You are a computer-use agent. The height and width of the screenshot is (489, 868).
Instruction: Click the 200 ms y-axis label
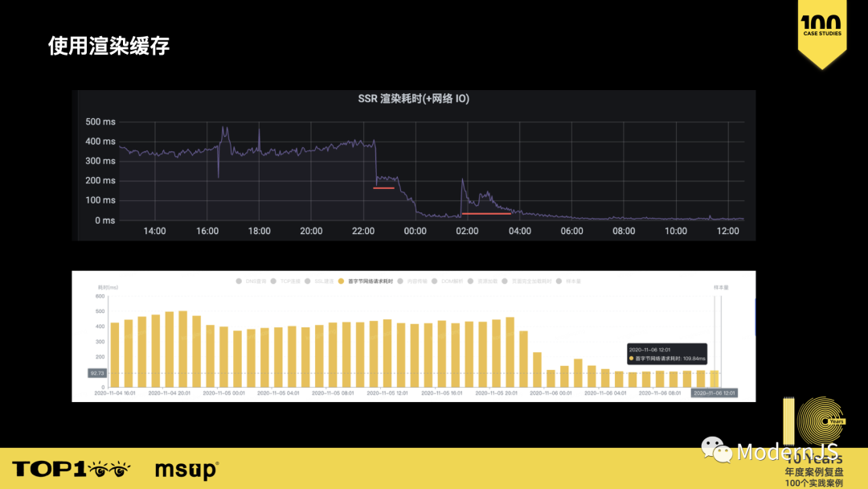click(100, 180)
